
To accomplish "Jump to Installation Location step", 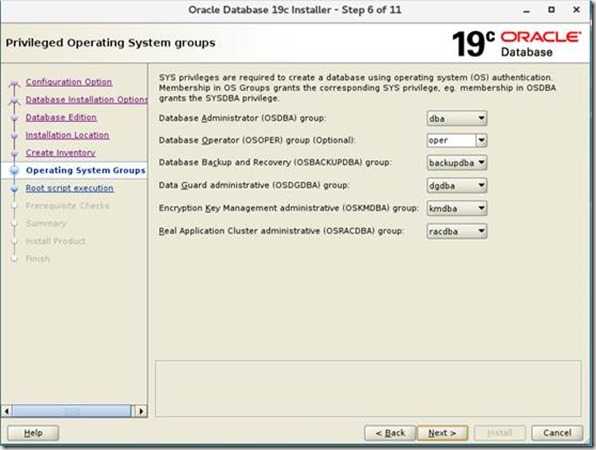I will (x=67, y=135).
